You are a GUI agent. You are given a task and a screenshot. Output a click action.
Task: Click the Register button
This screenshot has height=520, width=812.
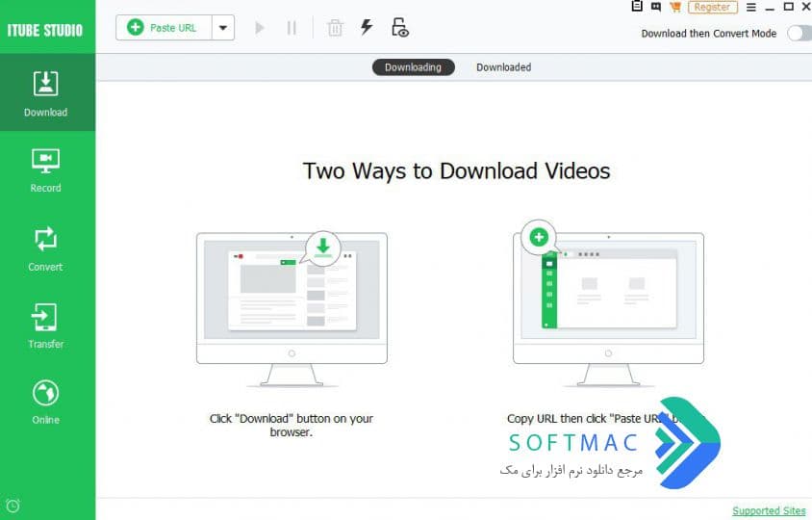click(713, 8)
